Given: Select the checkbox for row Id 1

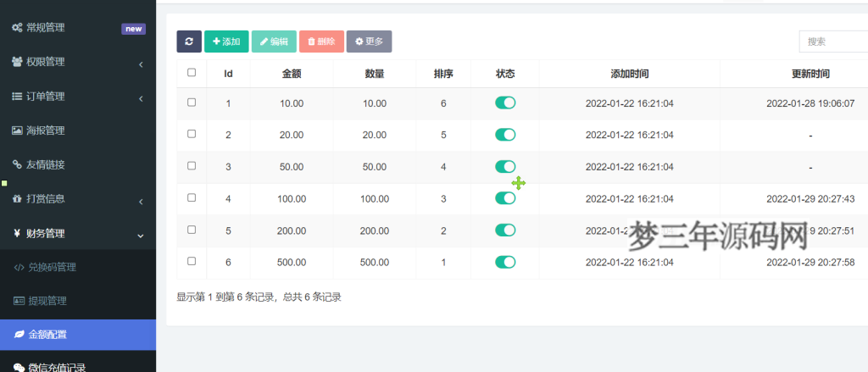Looking at the screenshot, I should 192,103.
